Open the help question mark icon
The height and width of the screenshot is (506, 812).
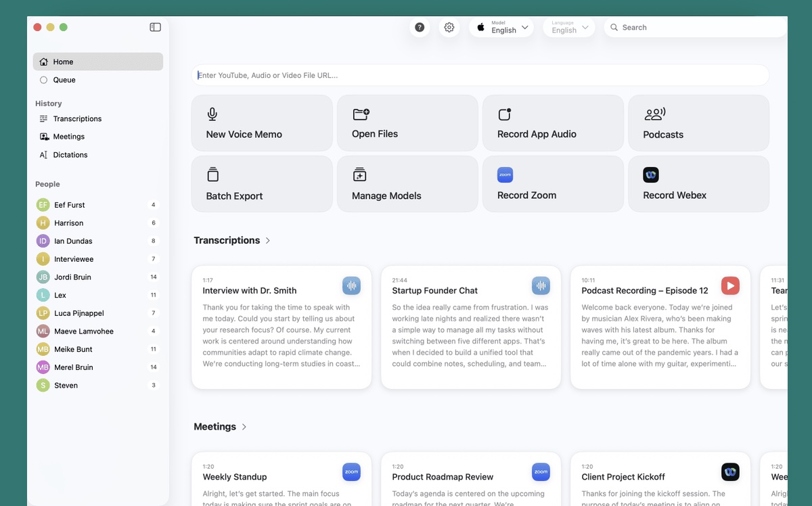(420, 27)
